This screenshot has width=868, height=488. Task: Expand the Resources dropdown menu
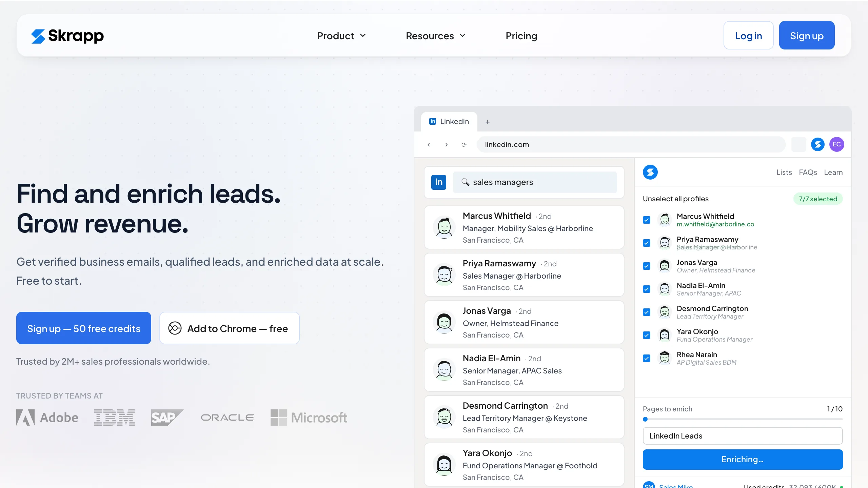(x=436, y=36)
